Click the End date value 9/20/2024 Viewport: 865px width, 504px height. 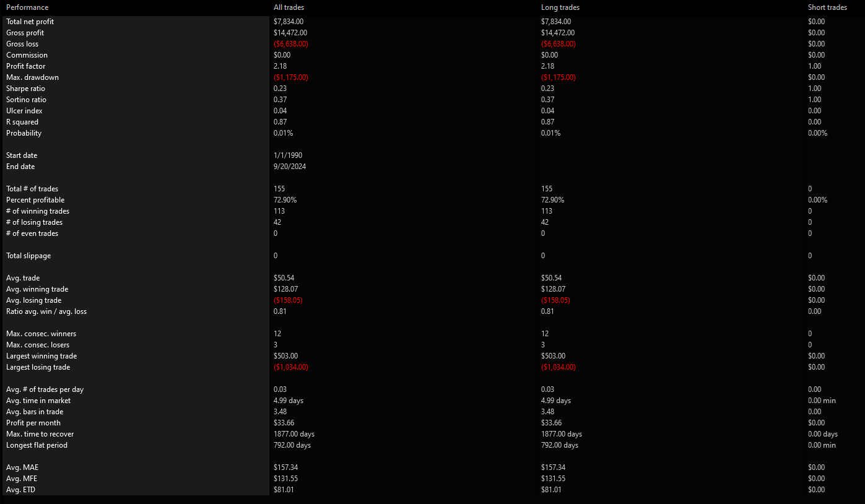(x=290, y=167)
